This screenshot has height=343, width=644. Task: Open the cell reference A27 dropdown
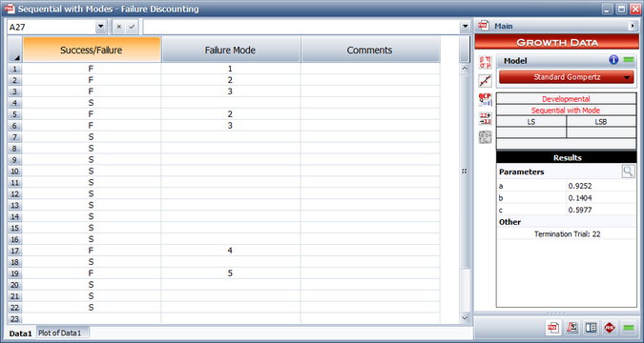(100, 27)
